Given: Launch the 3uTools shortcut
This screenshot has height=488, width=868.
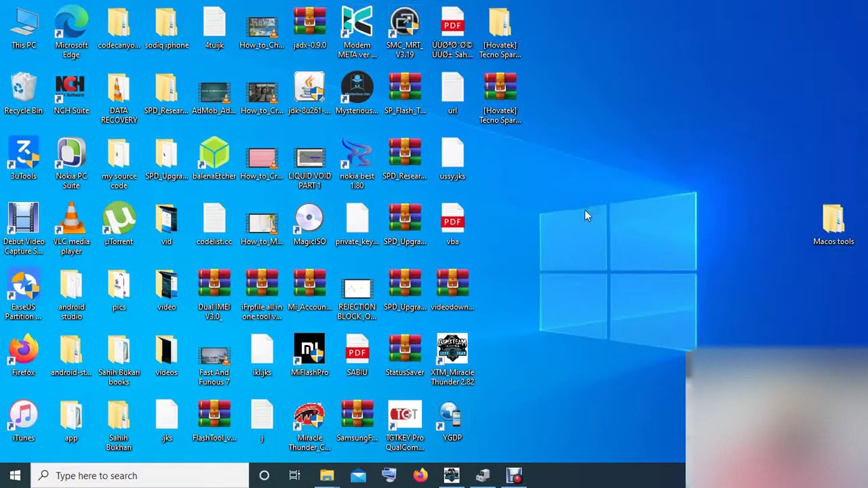Looking at the screenshot, I should point(24,159).
